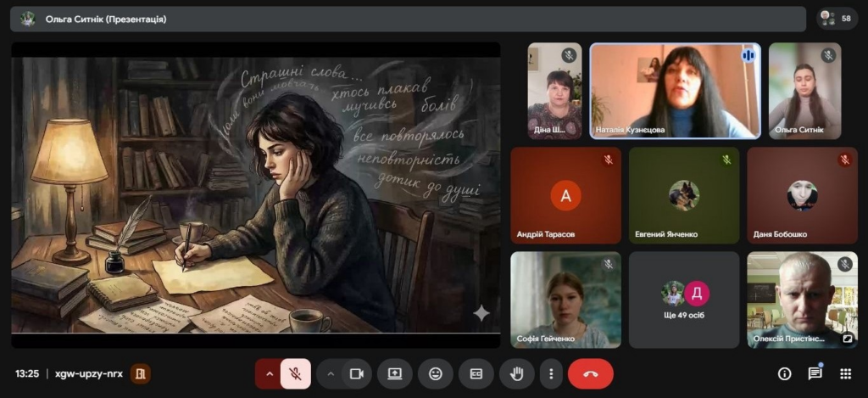Open the emoji reactions panel
This screenshot has height=398, width=868.
click(x=436, y=373)
